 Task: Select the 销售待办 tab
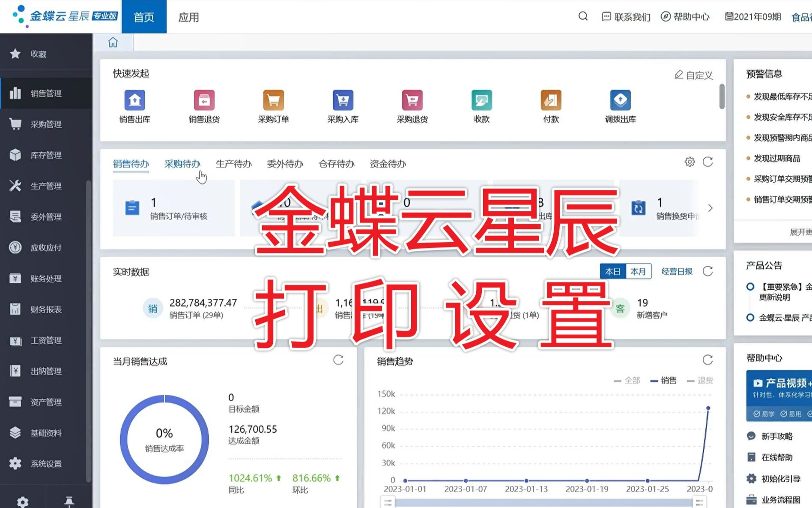point(131,164)
